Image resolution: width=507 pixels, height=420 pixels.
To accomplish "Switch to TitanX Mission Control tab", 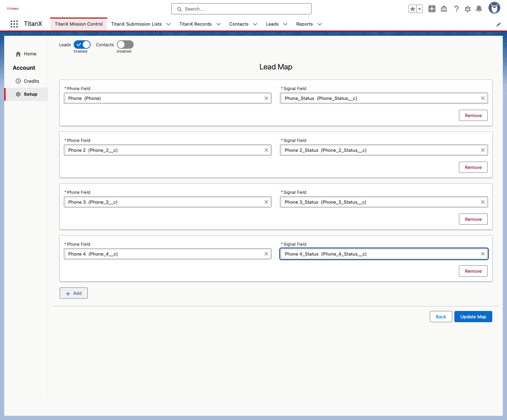I will pos(79,24).
